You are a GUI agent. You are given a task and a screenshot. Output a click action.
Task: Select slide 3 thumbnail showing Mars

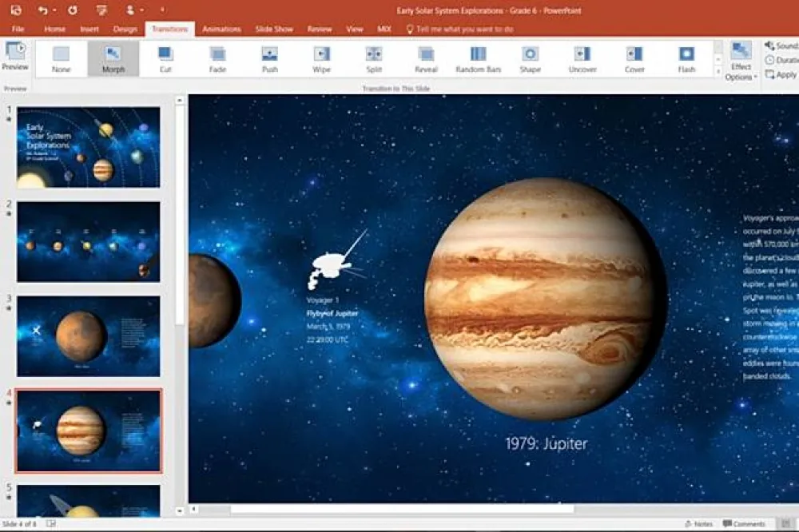(x=88, y=336)
